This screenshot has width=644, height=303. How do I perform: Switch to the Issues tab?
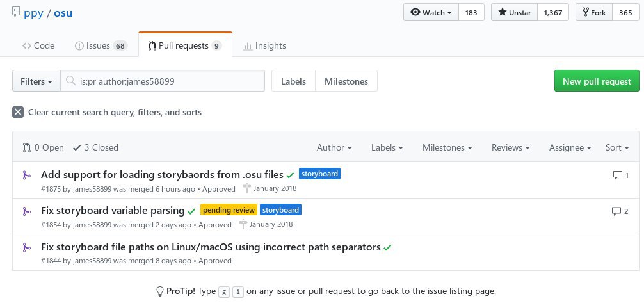101,45
